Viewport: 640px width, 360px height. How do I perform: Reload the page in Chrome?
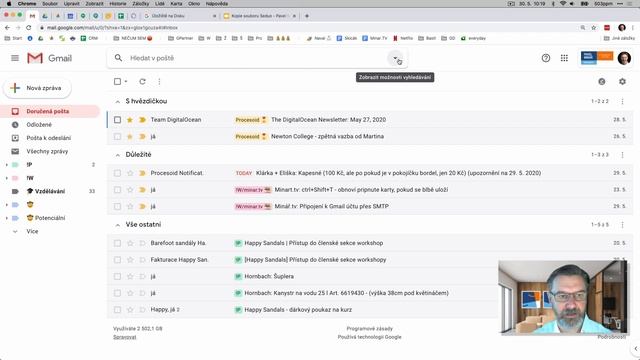click(x=29, y=27)
